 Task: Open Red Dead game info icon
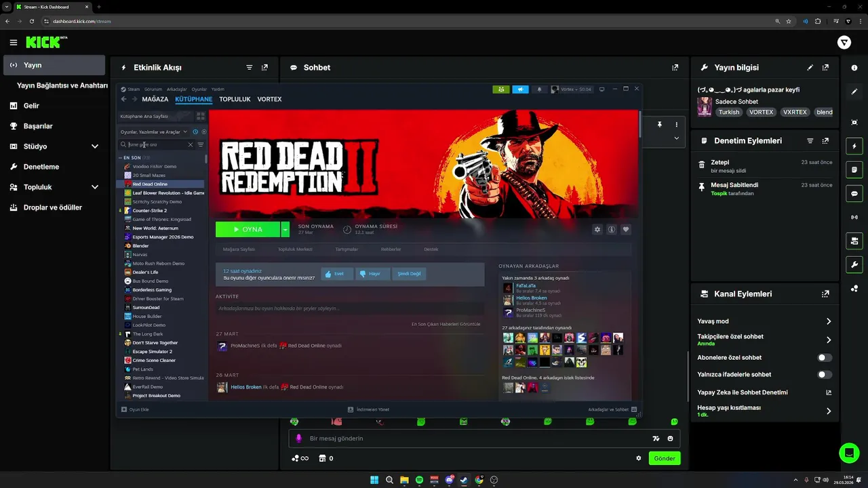click(612, 230)
